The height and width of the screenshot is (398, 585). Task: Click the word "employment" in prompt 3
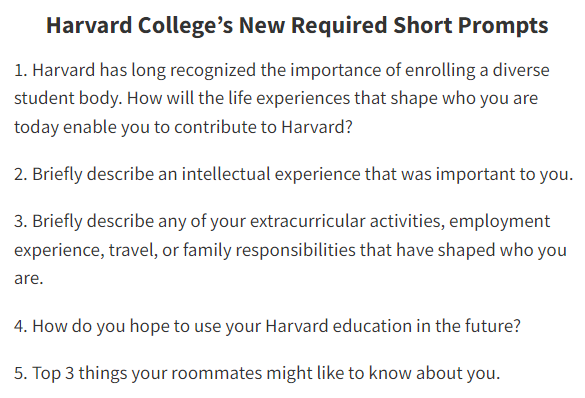click(500, 222)
